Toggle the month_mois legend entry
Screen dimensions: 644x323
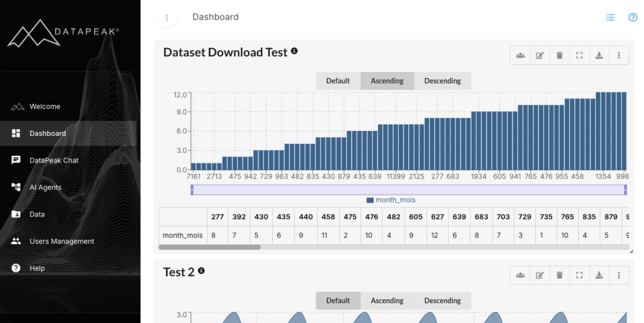pyautogui.click(x=391, y=200)
